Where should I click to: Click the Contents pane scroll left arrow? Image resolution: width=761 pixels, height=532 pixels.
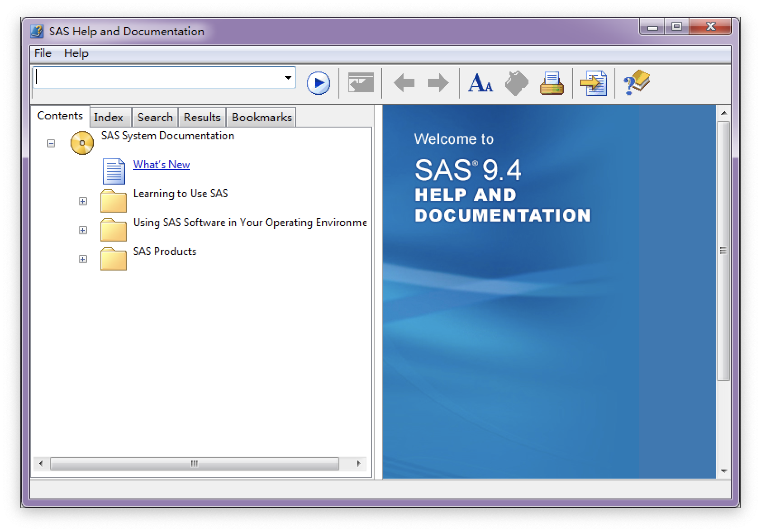point(41,463)
